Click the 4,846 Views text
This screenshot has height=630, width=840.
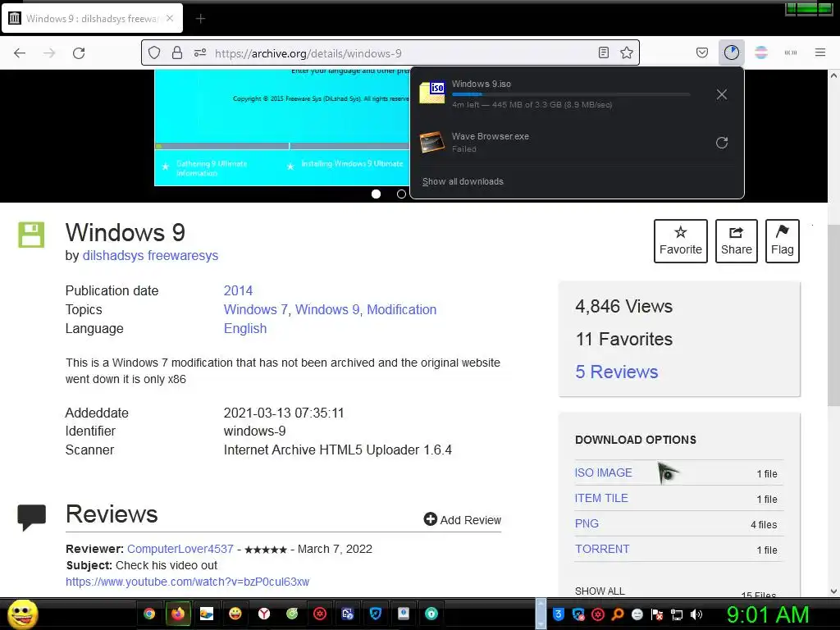(x=623, y=306)
